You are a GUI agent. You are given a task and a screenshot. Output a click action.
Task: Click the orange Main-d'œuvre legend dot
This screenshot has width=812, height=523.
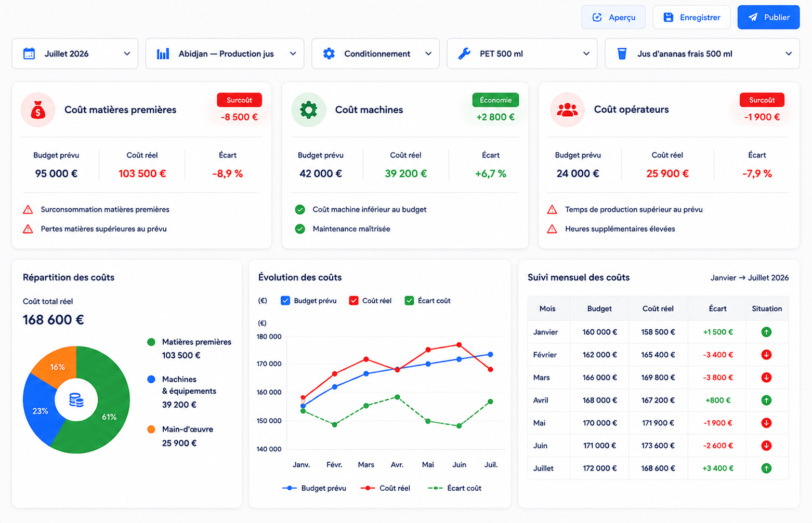151,430
